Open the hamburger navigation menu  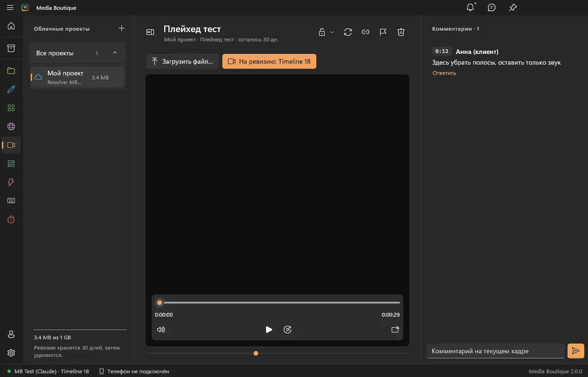10,8
